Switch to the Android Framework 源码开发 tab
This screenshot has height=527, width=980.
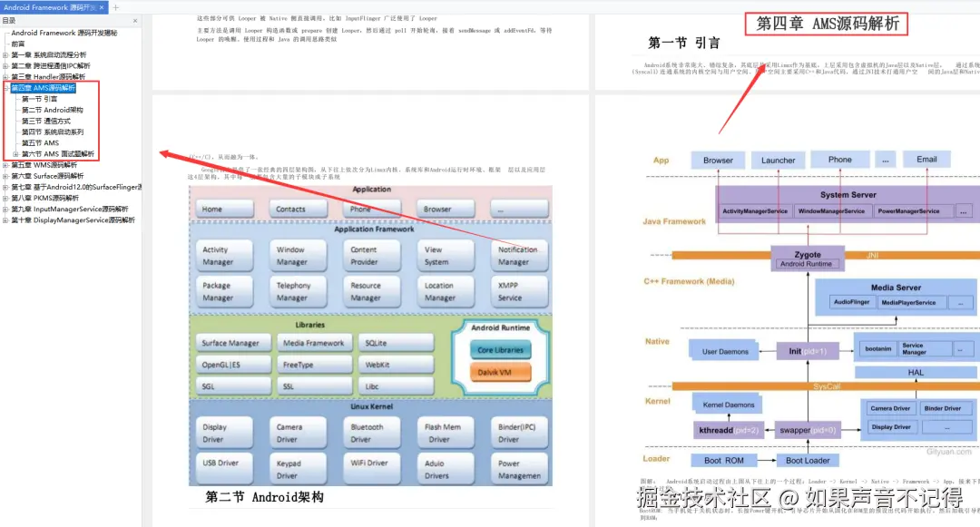[50, 7]
